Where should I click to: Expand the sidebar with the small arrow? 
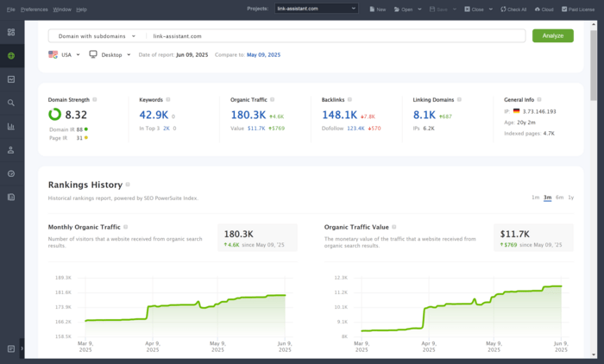click(x=22, y=348)
